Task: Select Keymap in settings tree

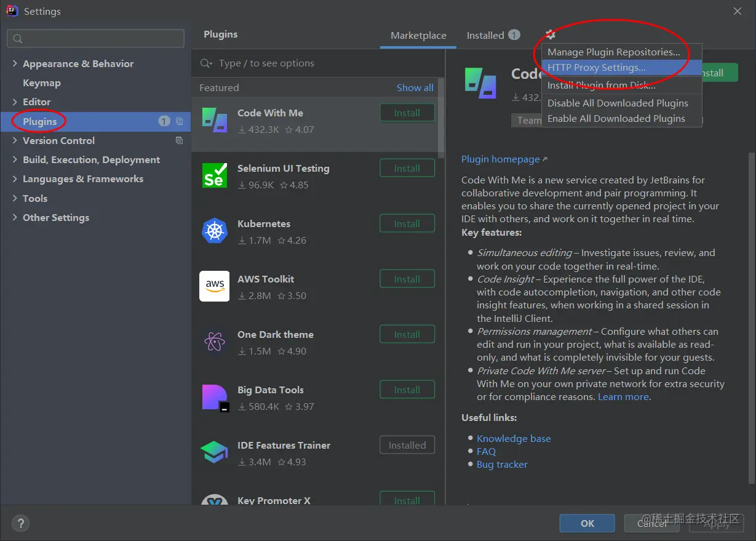Action: 42,83
